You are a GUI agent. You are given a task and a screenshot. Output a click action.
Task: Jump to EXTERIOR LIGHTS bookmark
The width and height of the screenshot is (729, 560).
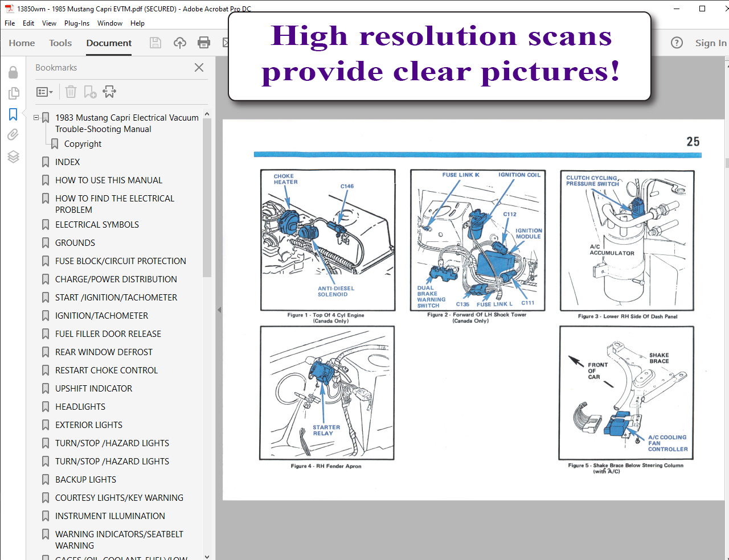click(x=89, y=425)
